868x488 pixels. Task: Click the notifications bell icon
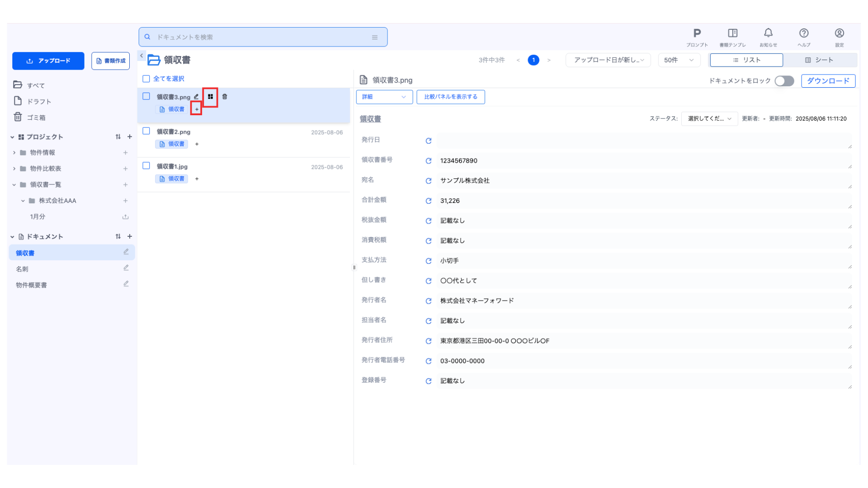coord(768,33)
